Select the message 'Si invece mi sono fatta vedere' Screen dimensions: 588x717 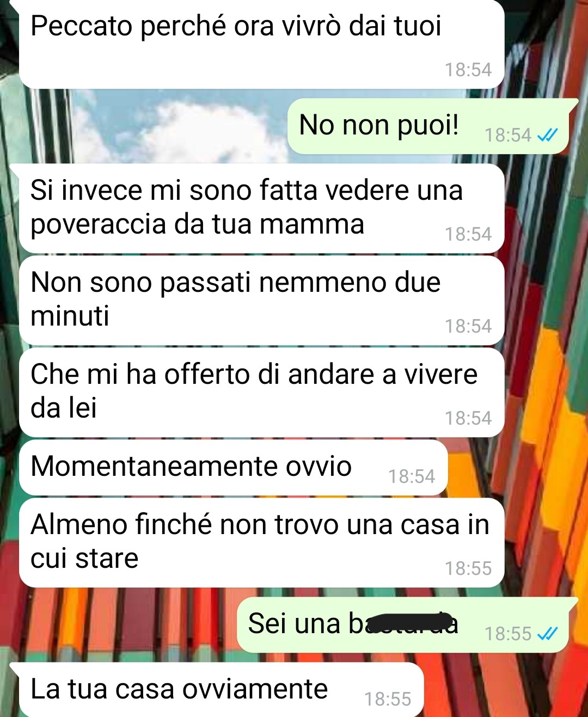coord(261,209)
